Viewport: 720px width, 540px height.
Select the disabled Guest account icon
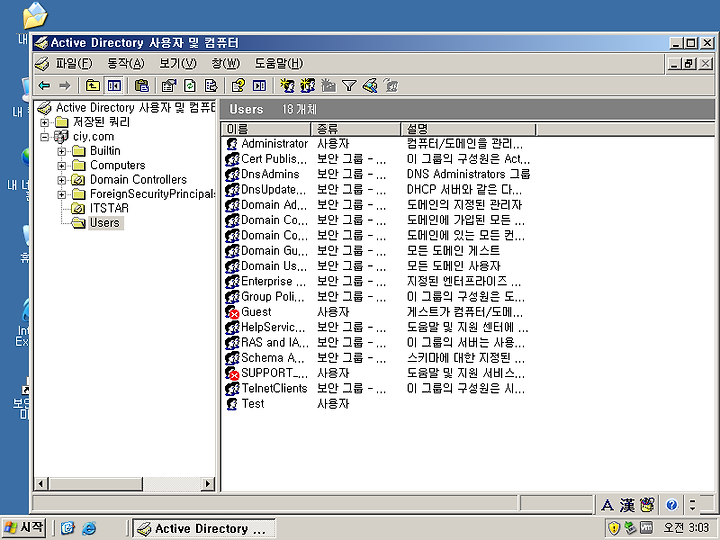pyautogui.click(x=232, y=312)
